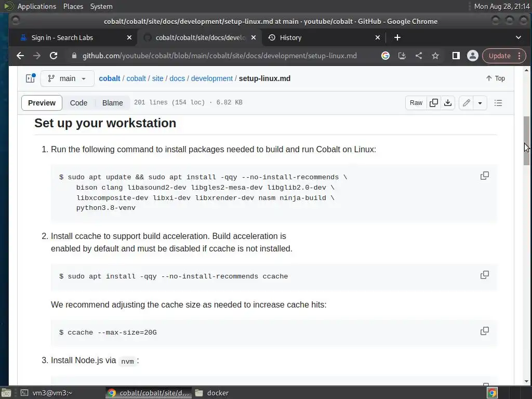This screenshot has height=399, width=532.
Task: Close the Sign in - Search Labs tab
Action: 129,37
